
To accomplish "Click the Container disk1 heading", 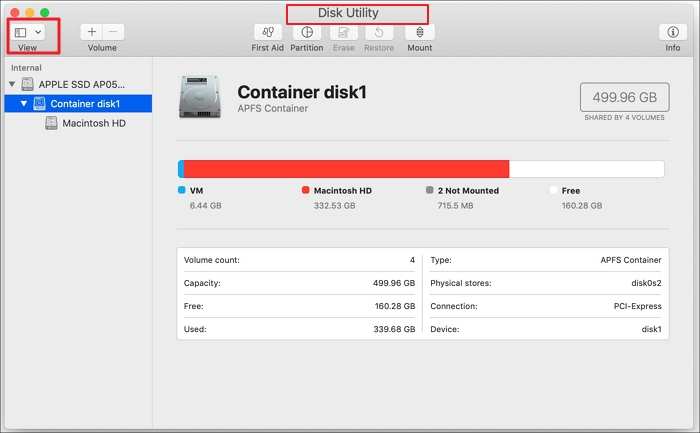I will 302,92.
